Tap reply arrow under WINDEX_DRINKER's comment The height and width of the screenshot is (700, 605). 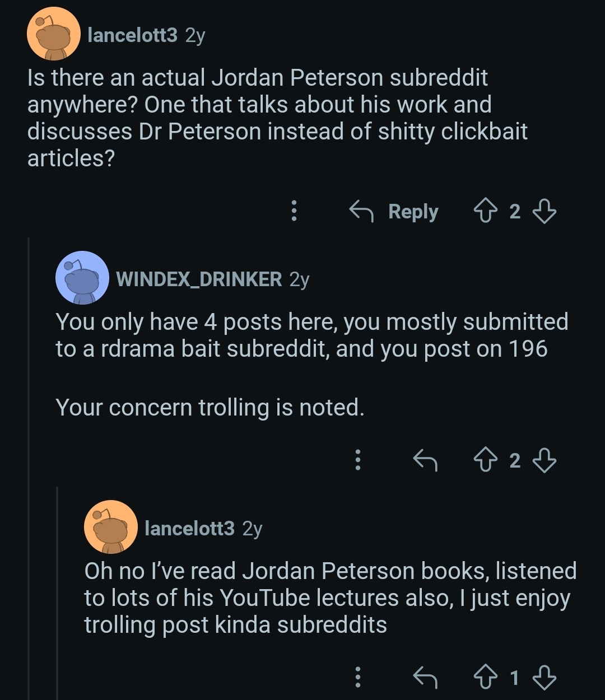coord(425,460)
